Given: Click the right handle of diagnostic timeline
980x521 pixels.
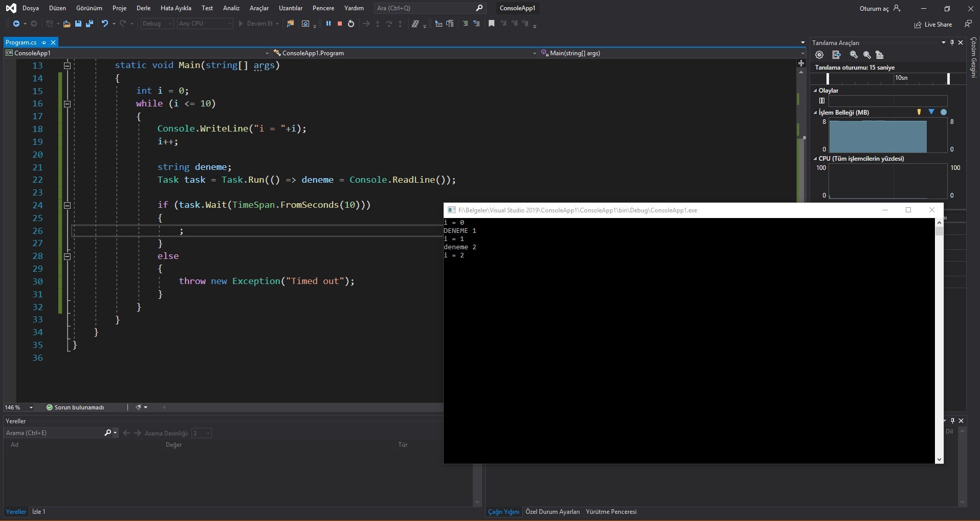Looking at the screenshot, I should click(948, 78).
